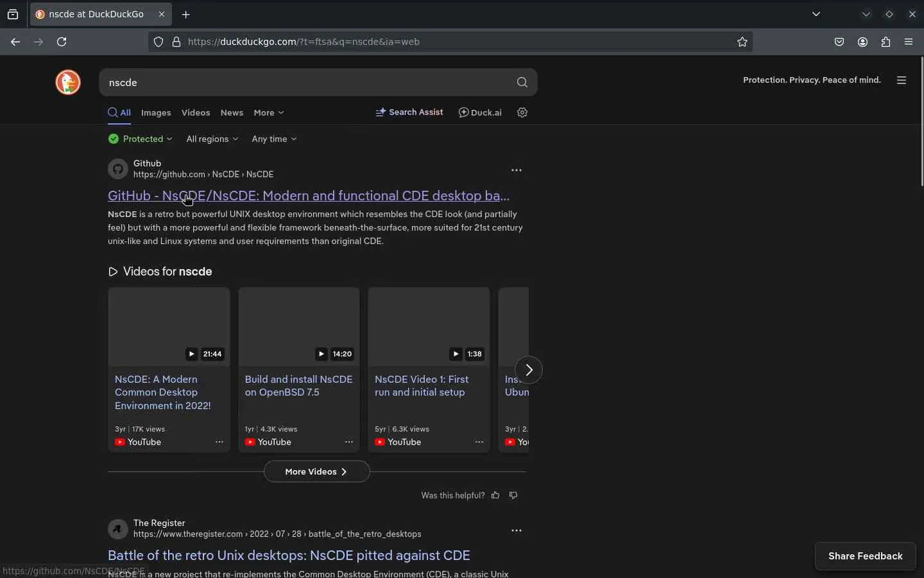Image resolution: width=924 pixels, height=578 pixels.
Task: Open options for the 21:44 NsCDE video
Action: coord(219,442)
